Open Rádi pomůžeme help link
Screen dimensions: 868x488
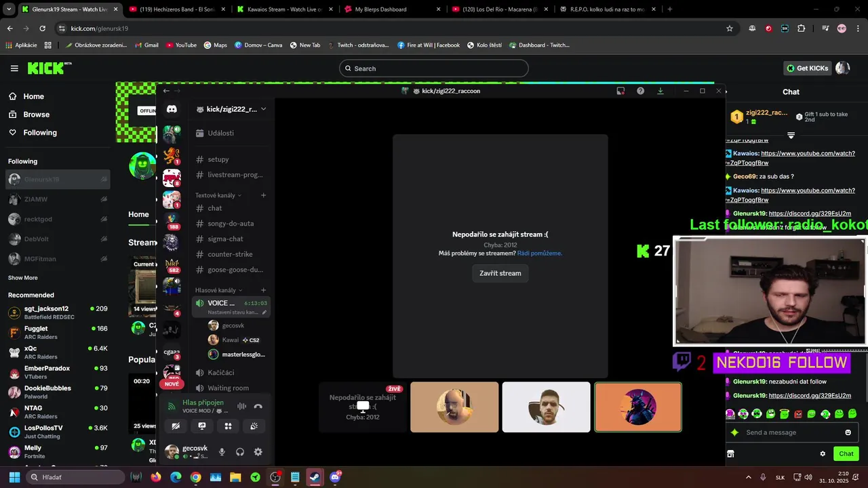(540, 253)
